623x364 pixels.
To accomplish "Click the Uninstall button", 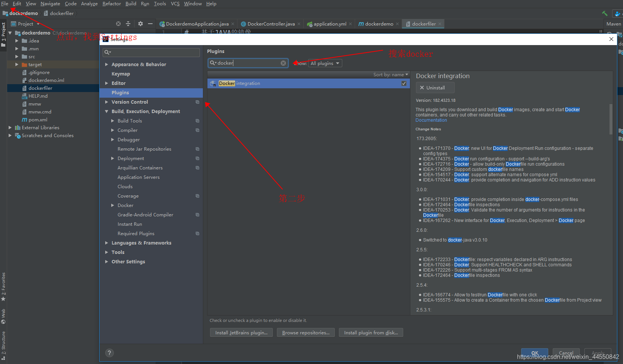I will (435, 88).
